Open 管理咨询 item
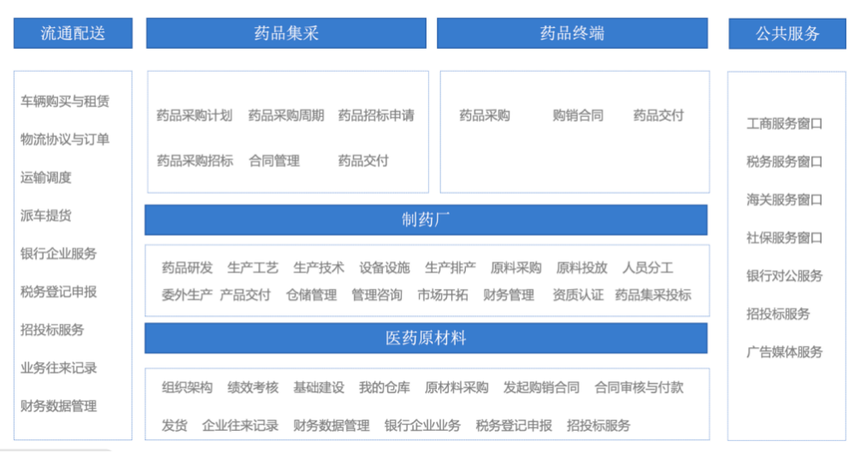This screenshot has width=860, height=453. point(377,295)
